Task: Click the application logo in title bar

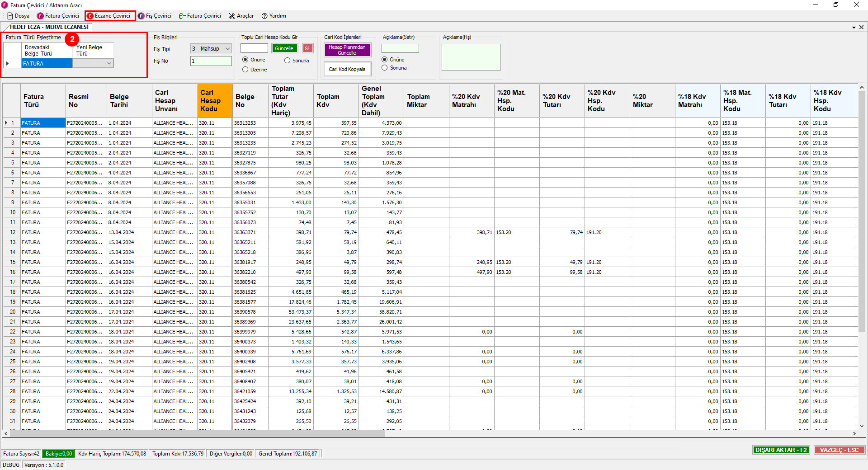Action: pyautogui.click(x=5, y=5)
